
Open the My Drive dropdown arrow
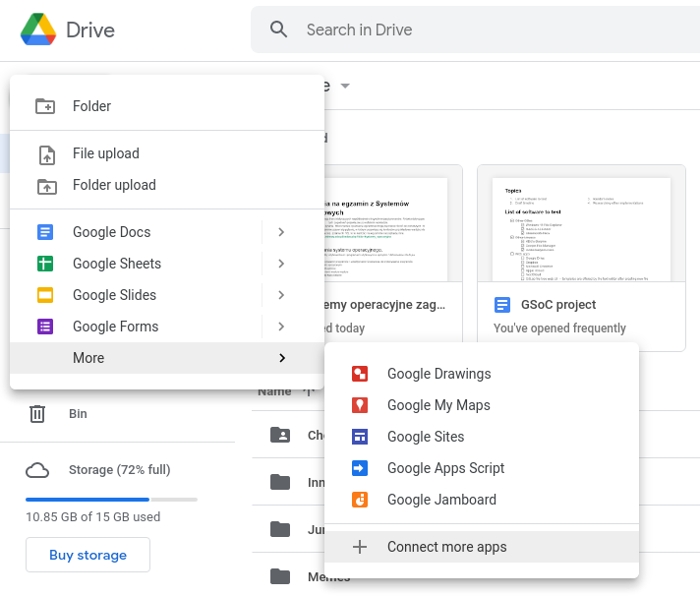pyautogui.click(x=345, y=87)
